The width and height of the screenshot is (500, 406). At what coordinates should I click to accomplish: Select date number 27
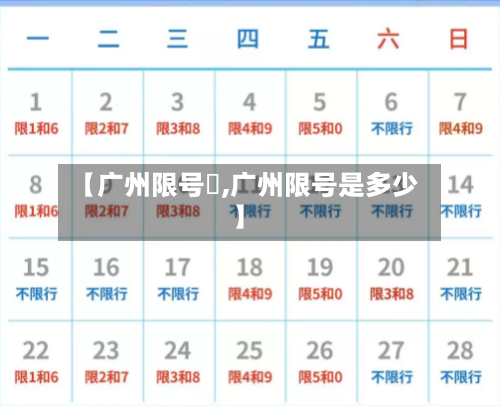click(x=391, y=351)
